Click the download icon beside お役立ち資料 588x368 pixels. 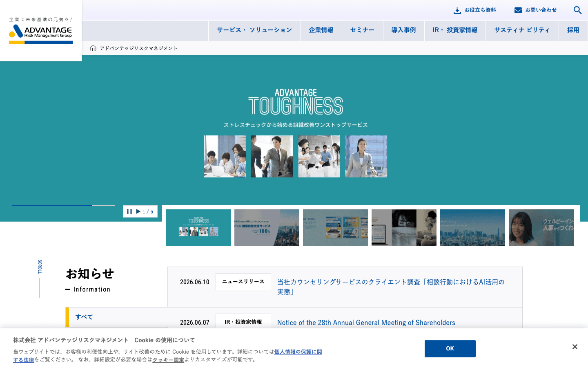[457, 10]
